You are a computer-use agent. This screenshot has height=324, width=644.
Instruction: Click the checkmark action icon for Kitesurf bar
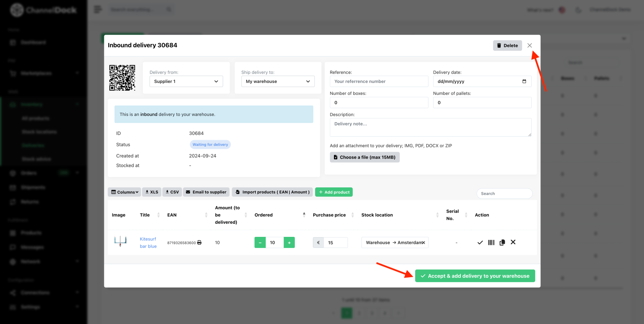pos(480,243)
